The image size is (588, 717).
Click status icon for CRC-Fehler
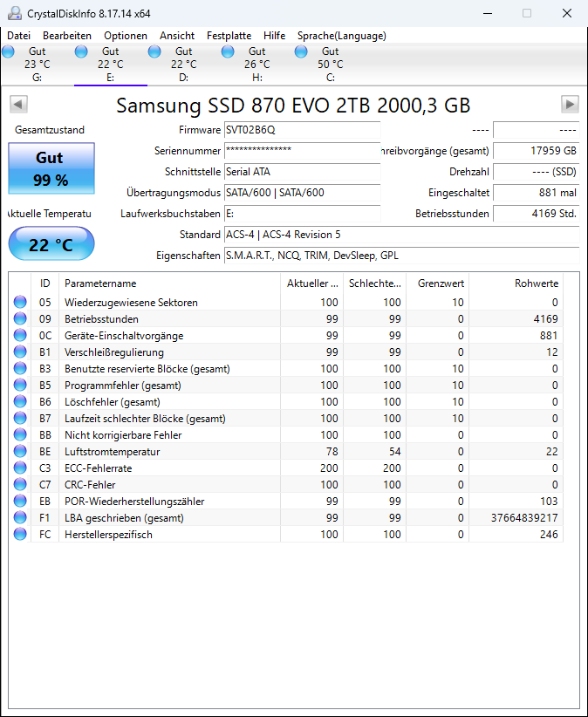(20, 485)
